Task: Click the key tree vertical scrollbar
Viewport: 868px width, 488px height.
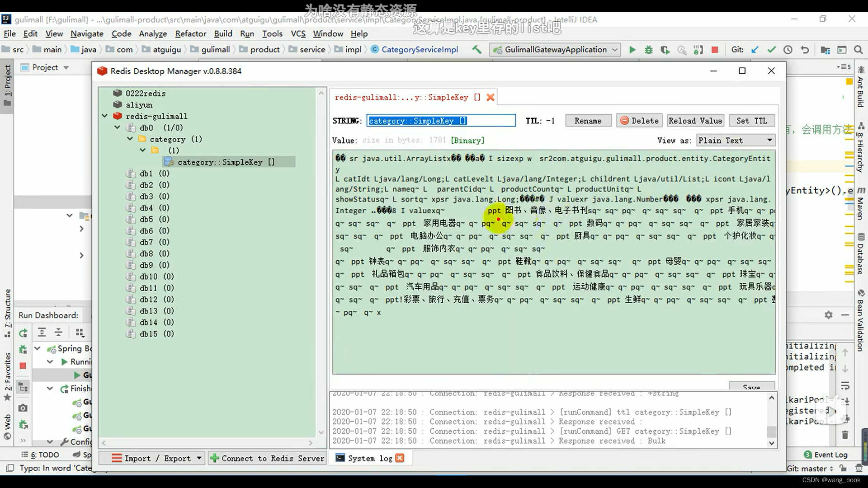Action: click(321, 263)
